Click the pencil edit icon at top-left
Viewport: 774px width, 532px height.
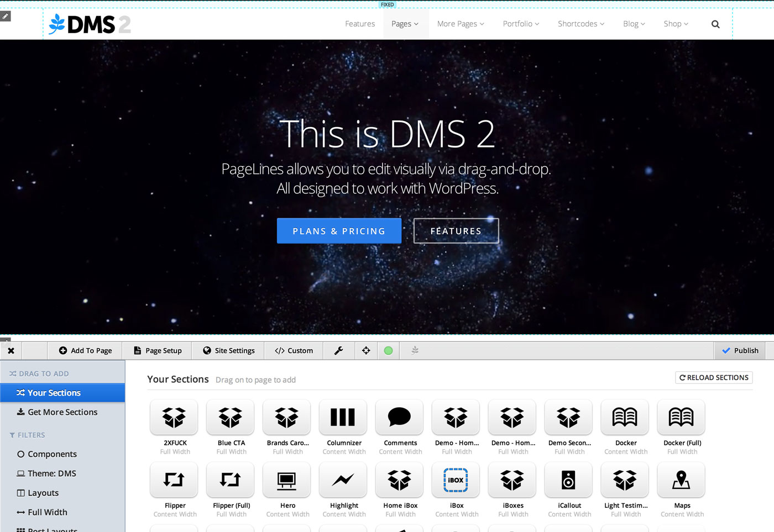(x=5, y=17)
